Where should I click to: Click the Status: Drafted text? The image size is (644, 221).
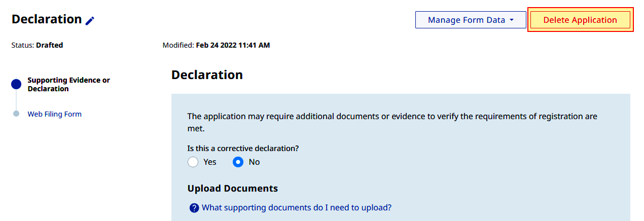click(37, 45)
